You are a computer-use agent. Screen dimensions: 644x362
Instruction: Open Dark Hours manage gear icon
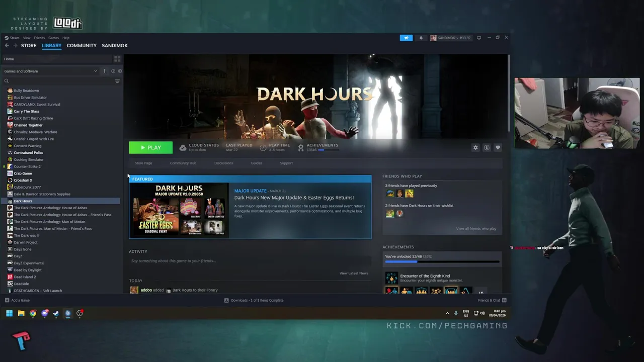[x=475, y=147]
